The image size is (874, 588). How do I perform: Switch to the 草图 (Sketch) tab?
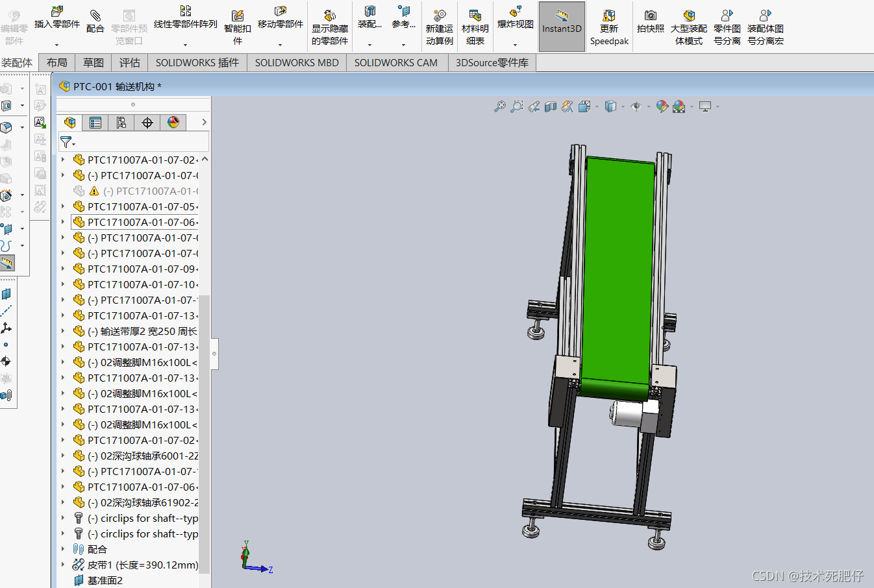click(x=94, y=63)
